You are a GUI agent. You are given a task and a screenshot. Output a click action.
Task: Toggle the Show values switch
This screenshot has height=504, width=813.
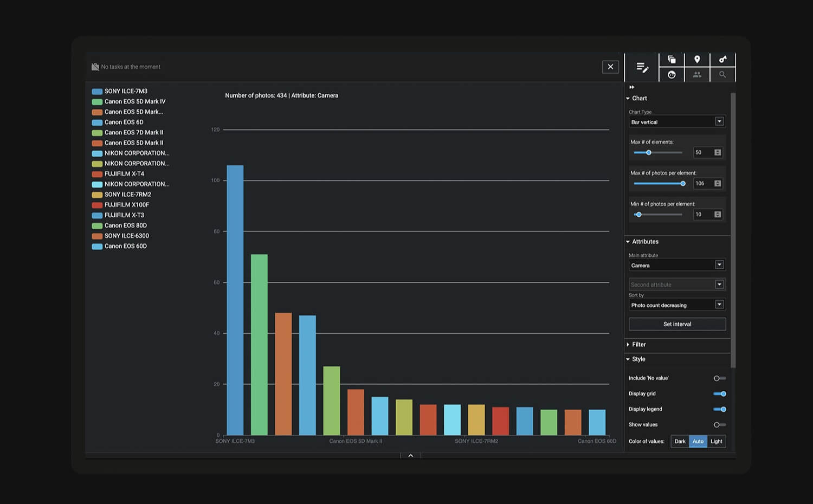[x=719, y=425]
